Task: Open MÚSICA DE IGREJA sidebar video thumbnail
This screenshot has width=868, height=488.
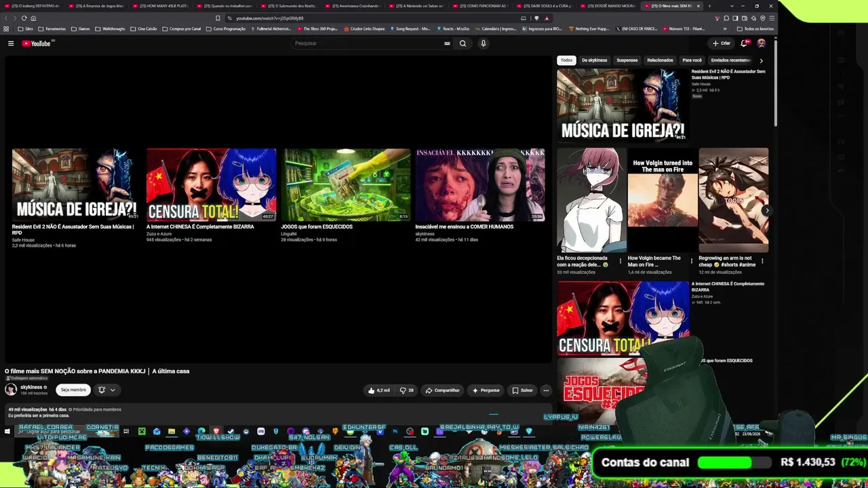Action: 623,104
